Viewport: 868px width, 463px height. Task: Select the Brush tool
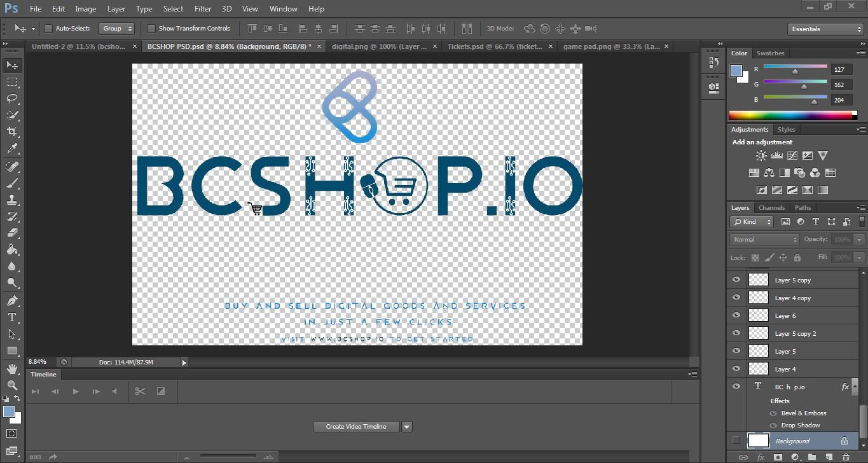point(12,183)
